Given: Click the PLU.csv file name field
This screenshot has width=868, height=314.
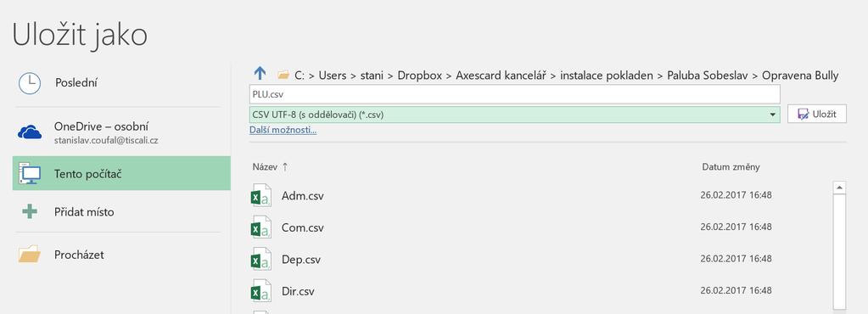Looking at the screenshot, I should (514, 94).
